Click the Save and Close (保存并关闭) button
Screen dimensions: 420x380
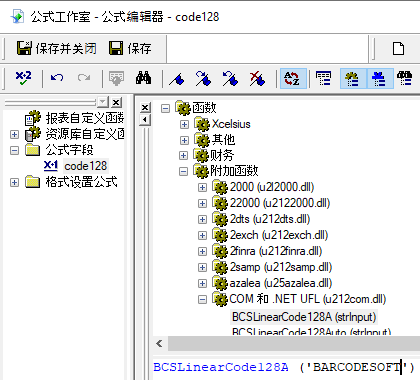click(57, 48)
